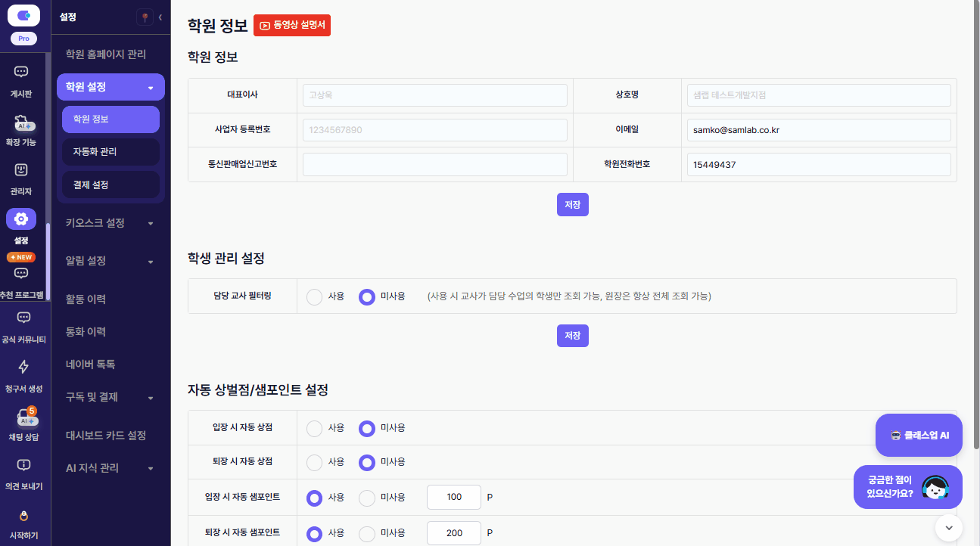This screenshot has width=980, height=546.
Task: Select 미사용 for 입장 시 자동 상점
Action: [367, 428]
